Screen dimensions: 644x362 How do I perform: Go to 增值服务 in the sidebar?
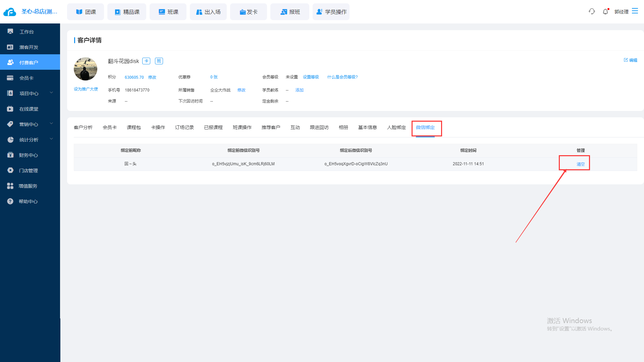30,186
